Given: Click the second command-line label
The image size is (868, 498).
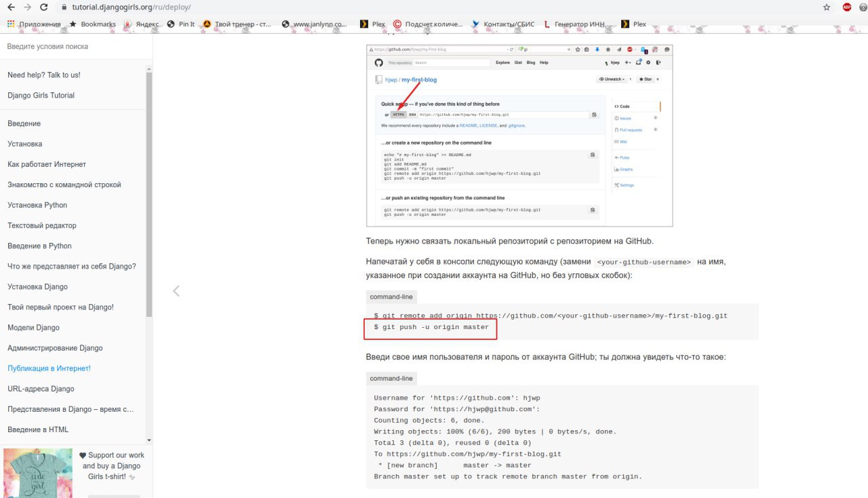Looking at the screenshot, I should click(391, 378).
